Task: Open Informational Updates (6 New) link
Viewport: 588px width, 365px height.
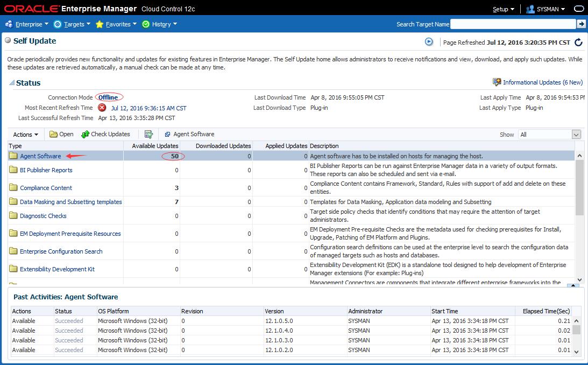Action: [x=543, y=82]
